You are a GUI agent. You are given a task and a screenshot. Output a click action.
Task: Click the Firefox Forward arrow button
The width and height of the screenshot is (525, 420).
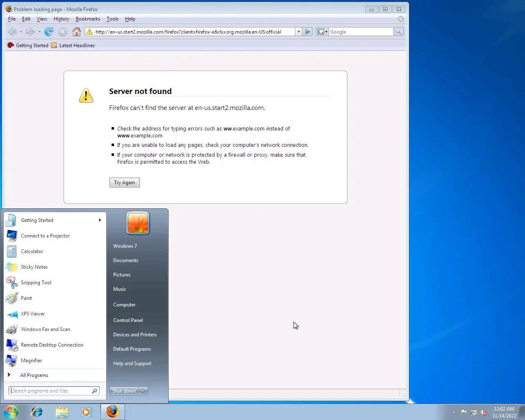[x=30, y=32]
